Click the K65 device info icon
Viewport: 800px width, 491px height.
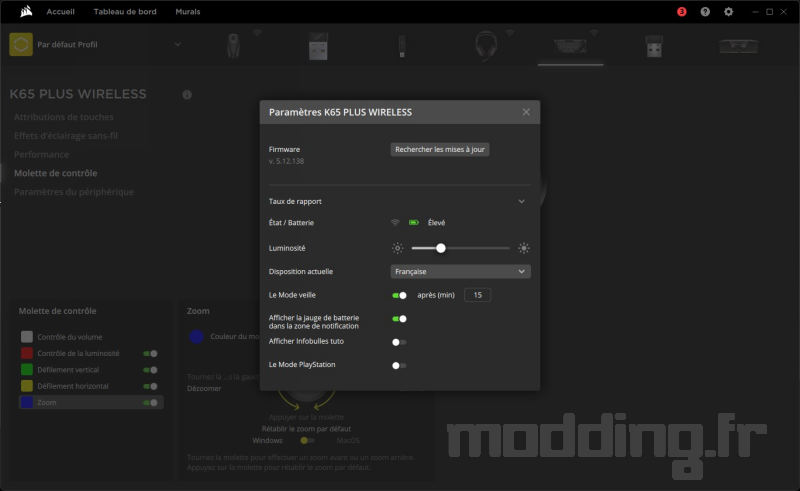click(187, 94)
